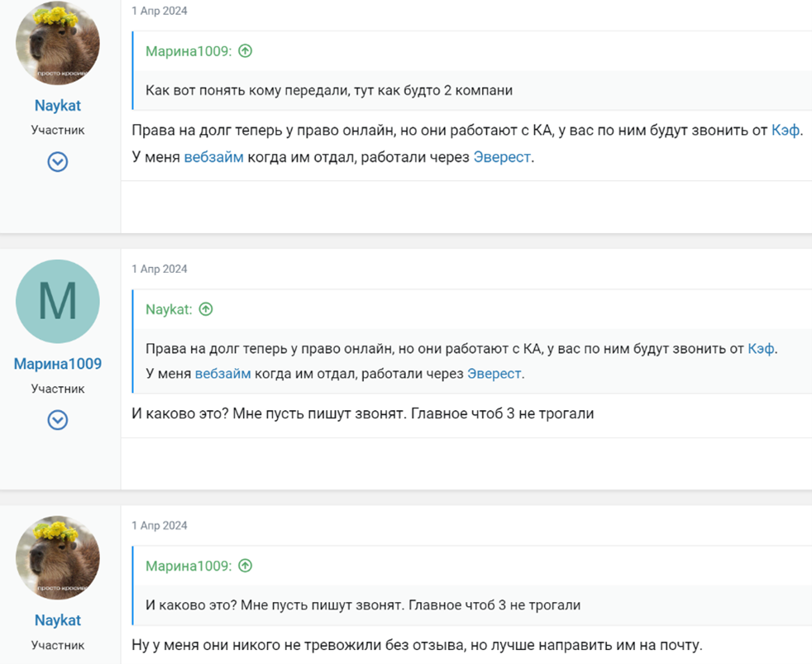Expand chevron under first Naykat profile
The height and width of the screenshot is (664, 812).
tap(57, 162)
